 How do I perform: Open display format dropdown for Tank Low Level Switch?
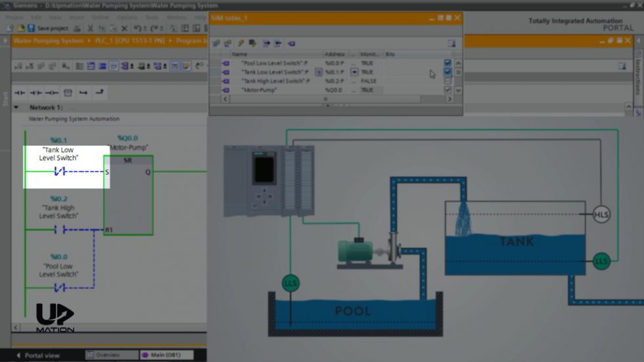pos(354,72)
